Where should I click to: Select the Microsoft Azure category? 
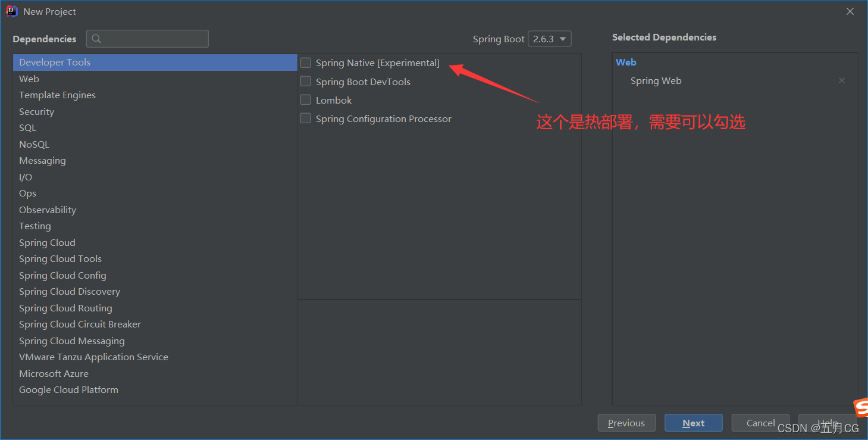(155, 373)
